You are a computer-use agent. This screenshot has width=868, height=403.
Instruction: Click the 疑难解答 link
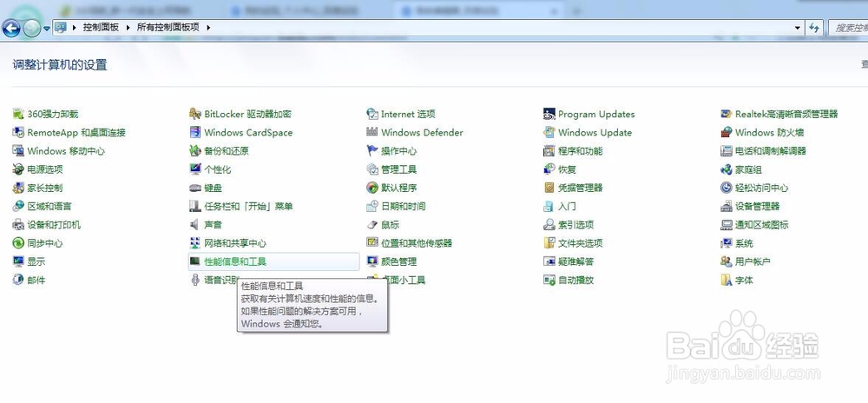(x=575, y=261)
